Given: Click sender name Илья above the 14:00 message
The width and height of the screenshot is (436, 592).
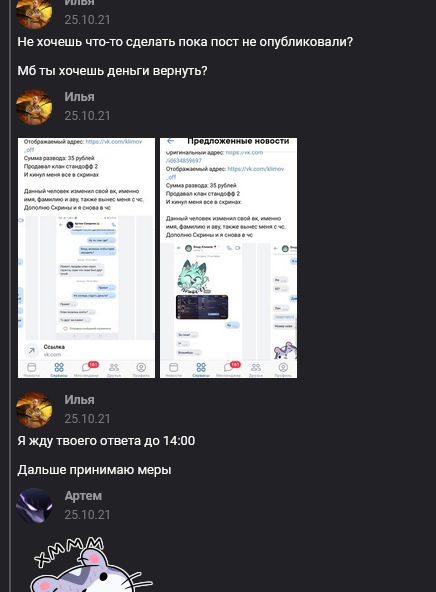Looking at the screenshot, I should tap(79, 399).
